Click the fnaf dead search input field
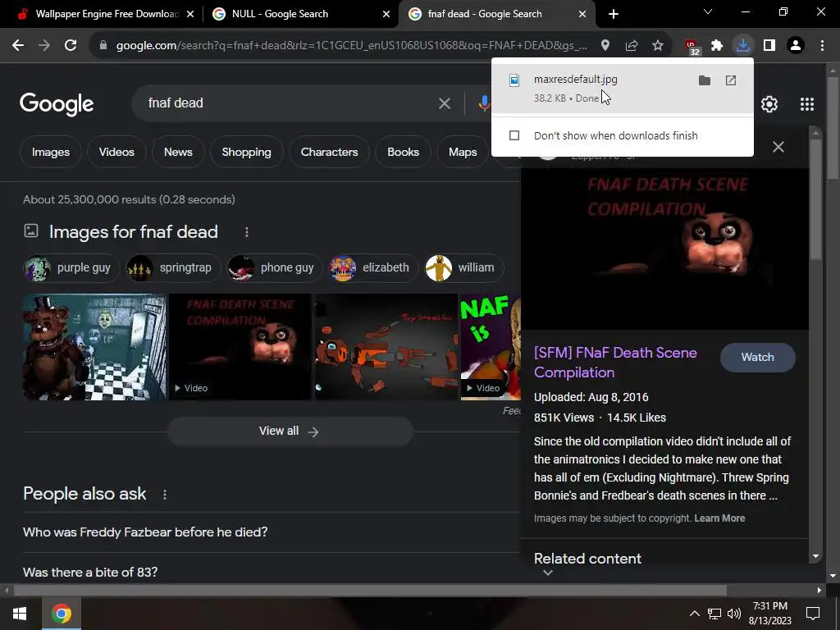The width and height of the screenshot is (840, 630). [x=290, y=103]
